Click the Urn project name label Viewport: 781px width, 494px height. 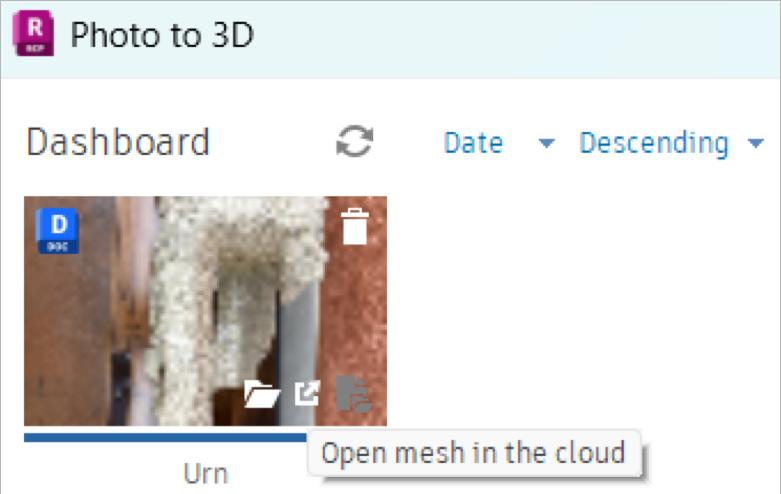coord(206,473)
